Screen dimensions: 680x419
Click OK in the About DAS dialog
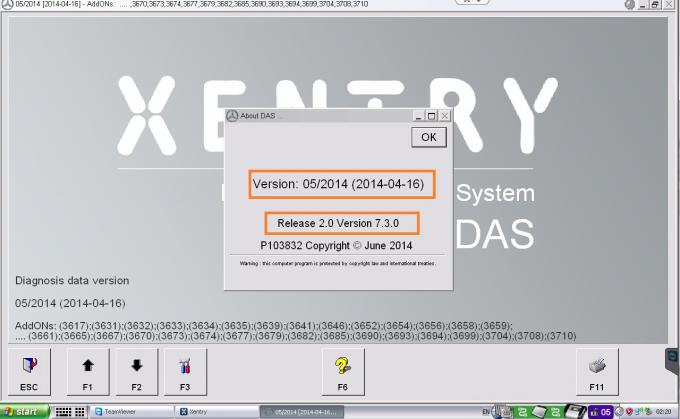pyautogui.click(x=428, y=137)
